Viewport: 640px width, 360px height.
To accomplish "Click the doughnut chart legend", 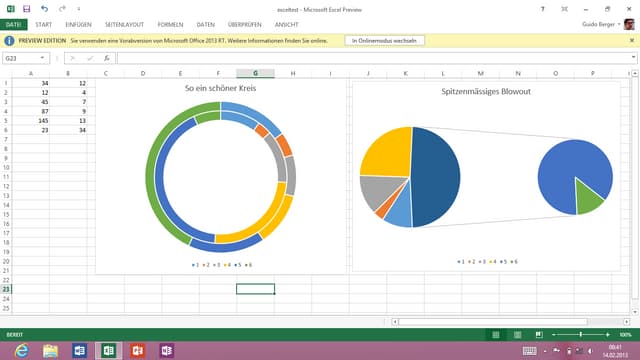I will coord(222,265).
